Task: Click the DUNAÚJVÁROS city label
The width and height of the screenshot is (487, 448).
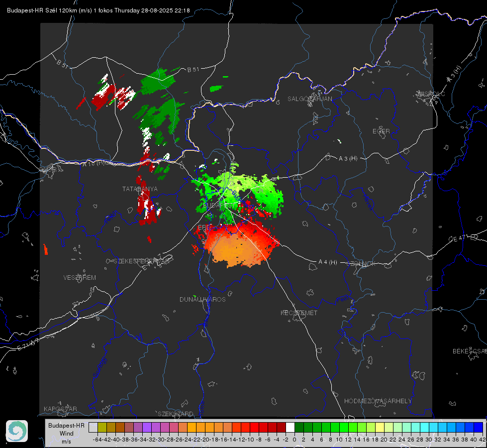Action: coord(202,299)
